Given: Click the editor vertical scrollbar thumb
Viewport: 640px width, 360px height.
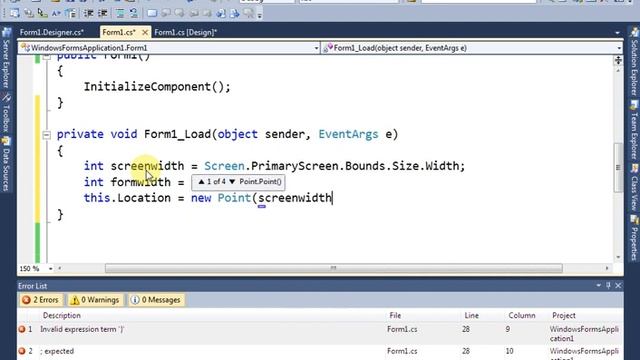Looking at the screenshot, I should [x=618, y=168].
